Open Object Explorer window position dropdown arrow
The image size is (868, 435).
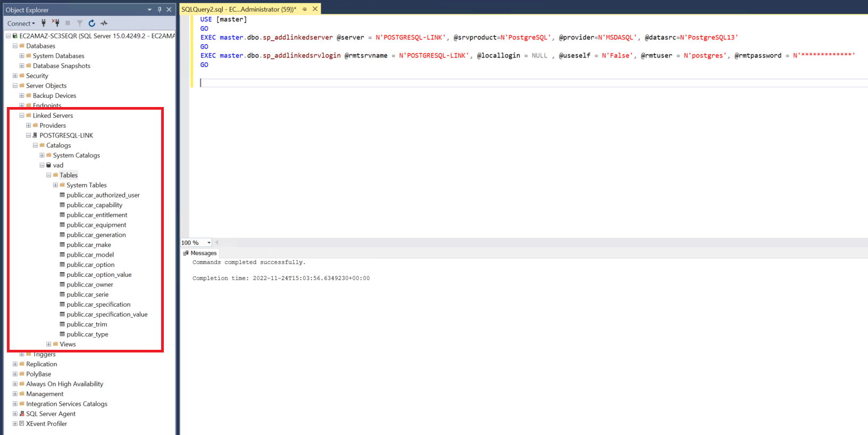click(x=149, y=10)
